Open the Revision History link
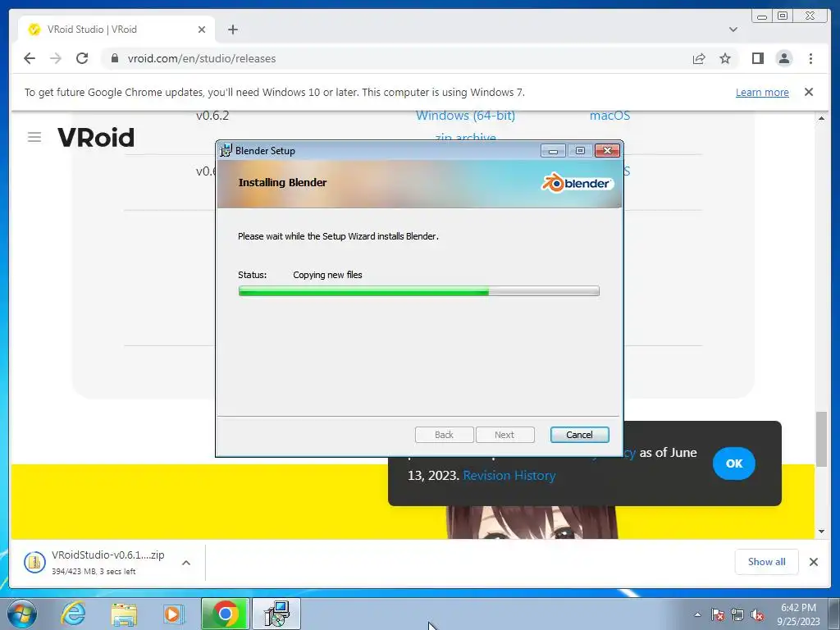This screenshot has width=840, height=630. [509, 476]
